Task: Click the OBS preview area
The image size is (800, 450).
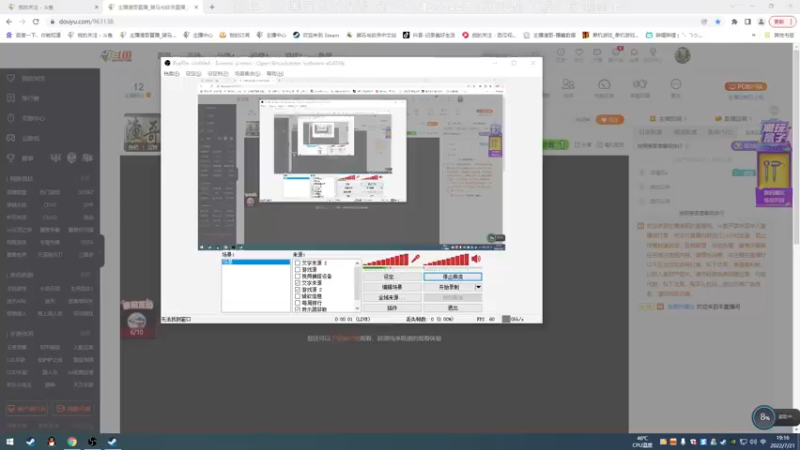Action: pyautogui.click(x=352, y=165)
